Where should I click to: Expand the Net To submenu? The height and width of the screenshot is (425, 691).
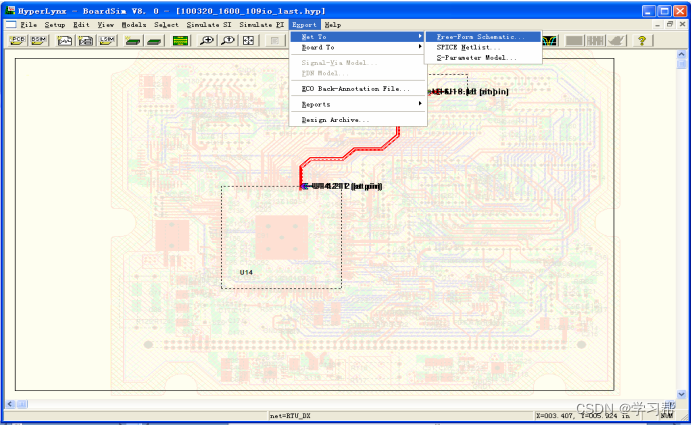coord(358,37)
